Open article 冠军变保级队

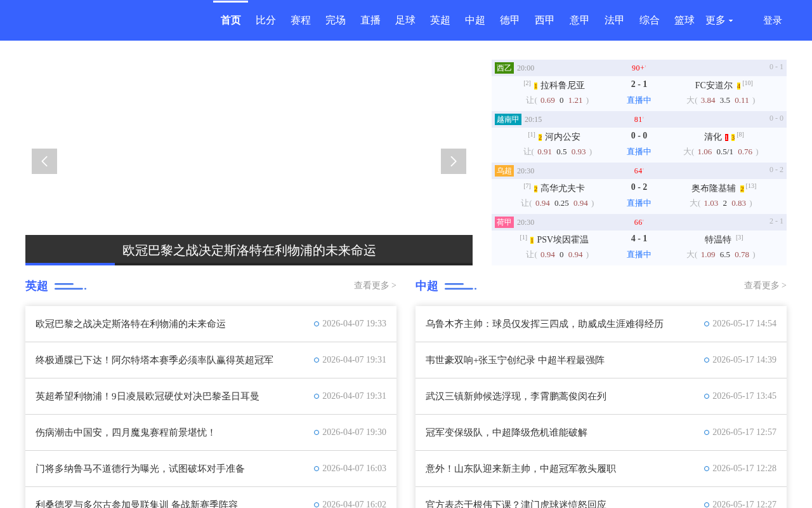pos(506,432)
